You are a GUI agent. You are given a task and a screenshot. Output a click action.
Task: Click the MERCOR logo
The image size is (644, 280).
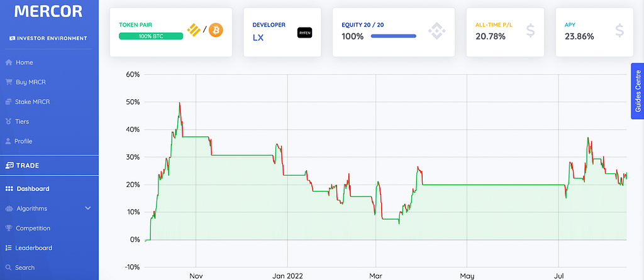[x=48, y=11]
